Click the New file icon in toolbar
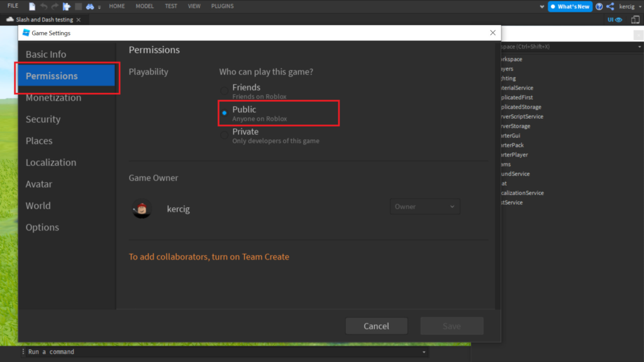The width and height of the screenshot is (644, 362). pos(32,6)
